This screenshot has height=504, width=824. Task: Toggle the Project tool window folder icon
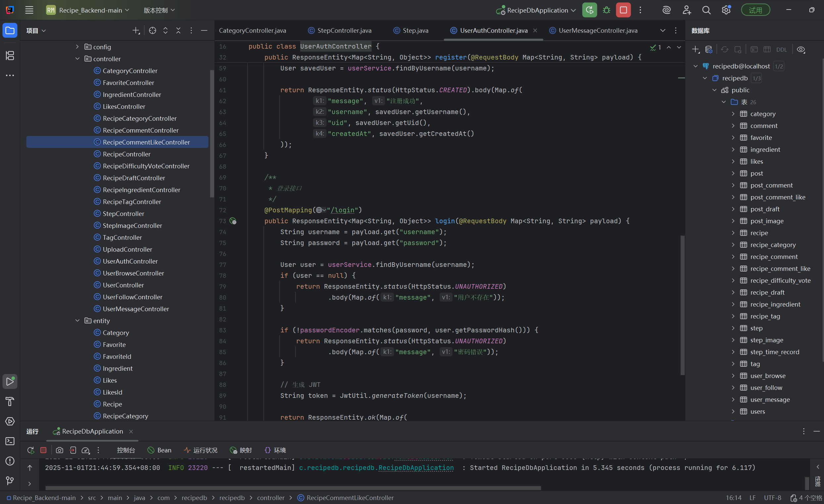pos(10,31)
